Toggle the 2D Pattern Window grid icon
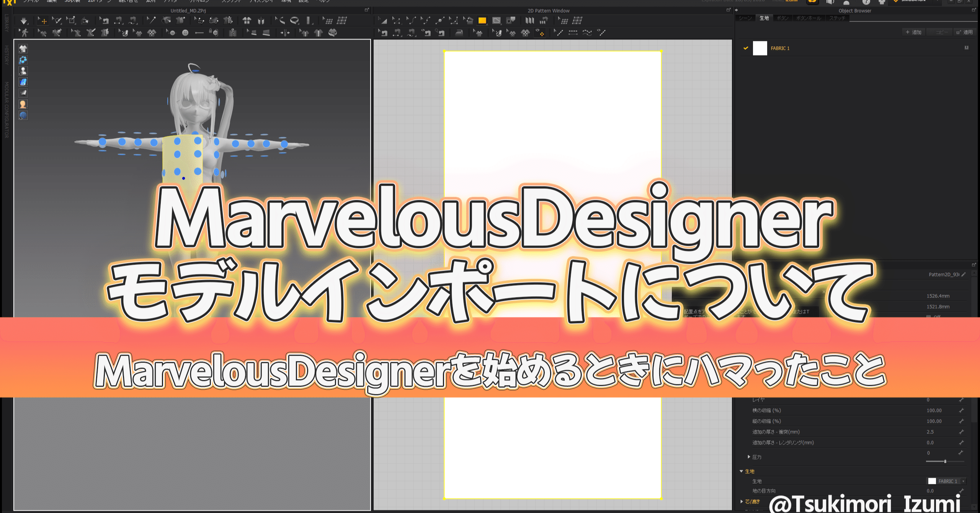 pyautogui.click(x=577, y=21)
